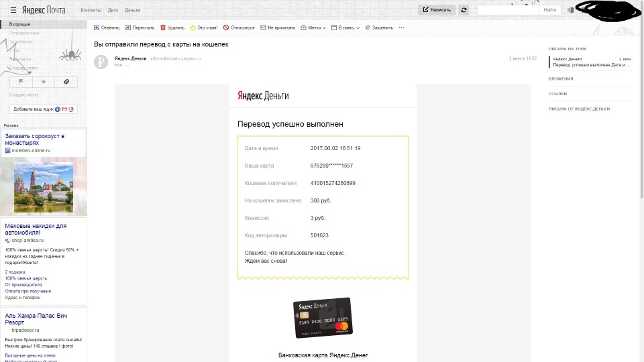Open Диск from the top navigation
Viewport: 644px width, 362px height.
tap(113, 10)
